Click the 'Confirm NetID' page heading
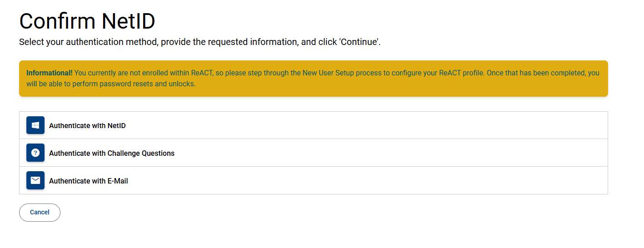This screenshot has height=248, width=644. coord(87,21)
